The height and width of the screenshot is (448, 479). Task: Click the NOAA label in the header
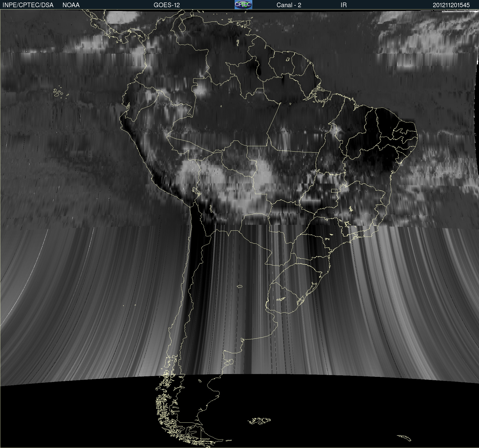[x=71, y=5]
